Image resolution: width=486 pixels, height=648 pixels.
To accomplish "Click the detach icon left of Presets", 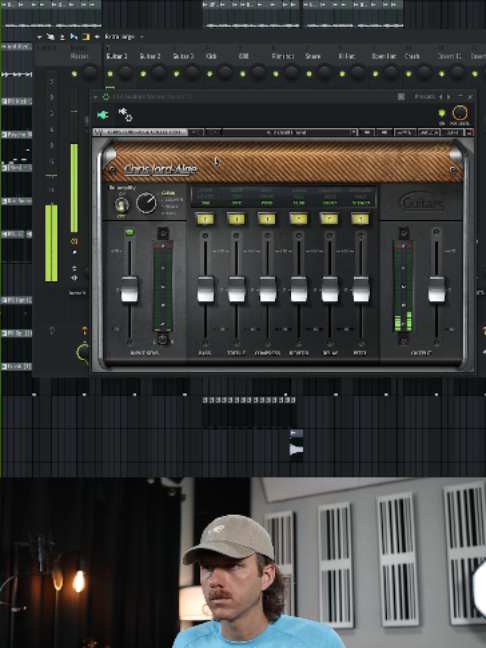I will coord(401,97).
